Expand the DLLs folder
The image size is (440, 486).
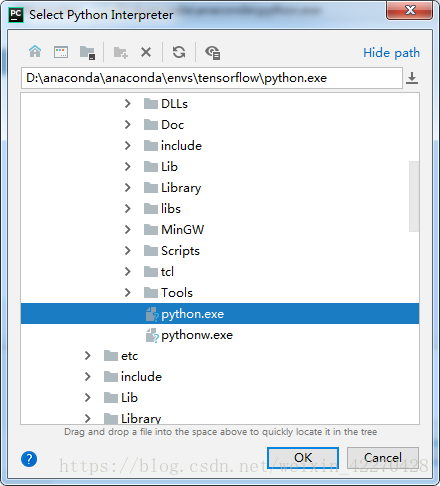pyautogui.click(x=127, y=104)
